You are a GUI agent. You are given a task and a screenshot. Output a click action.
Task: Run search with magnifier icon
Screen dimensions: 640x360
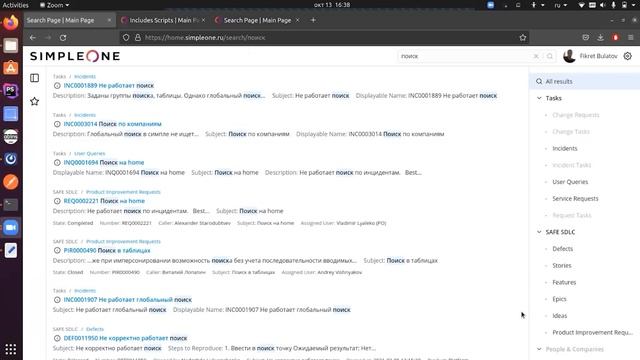point(550,56)
